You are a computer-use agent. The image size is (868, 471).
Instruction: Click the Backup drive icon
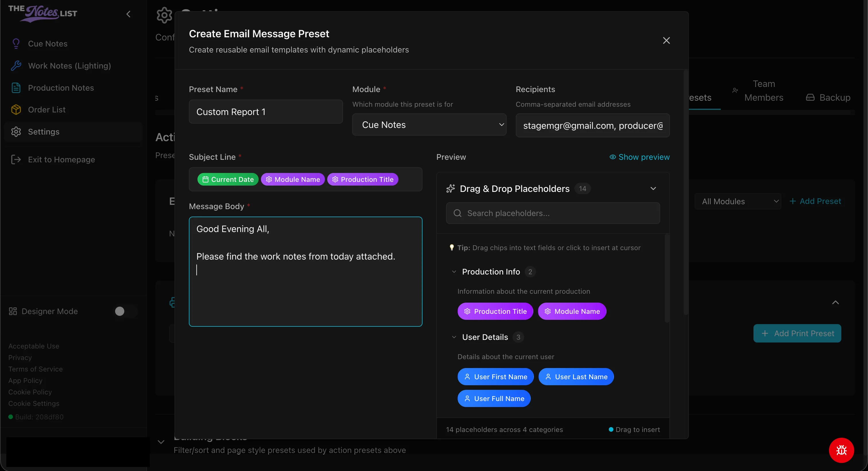point(810,97)
